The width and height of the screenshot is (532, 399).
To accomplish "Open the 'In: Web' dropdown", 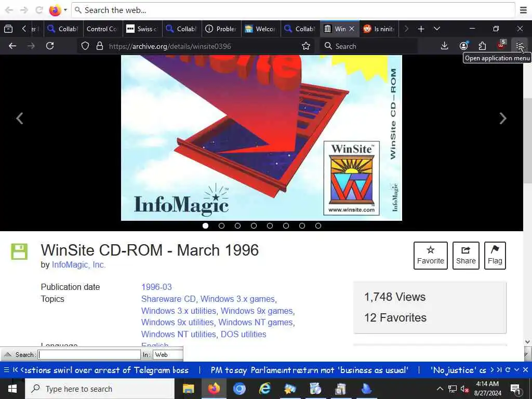I will tap(168, 354).
